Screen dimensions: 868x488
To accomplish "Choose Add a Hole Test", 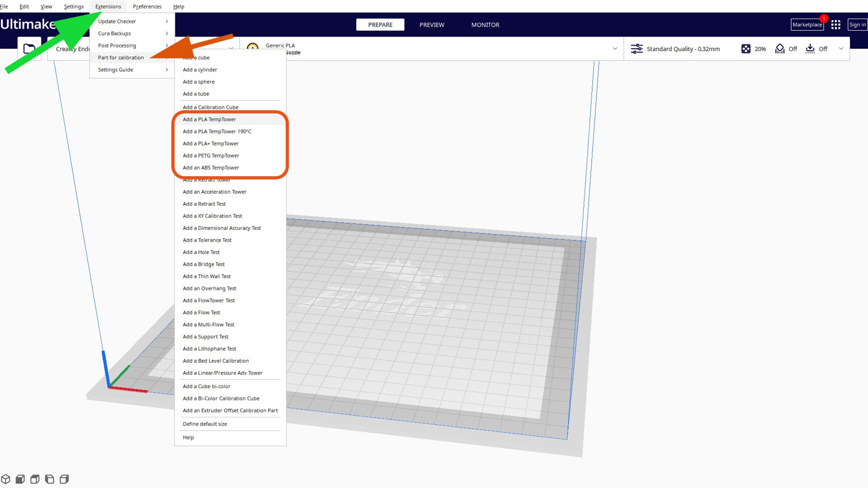I will 230,252.
